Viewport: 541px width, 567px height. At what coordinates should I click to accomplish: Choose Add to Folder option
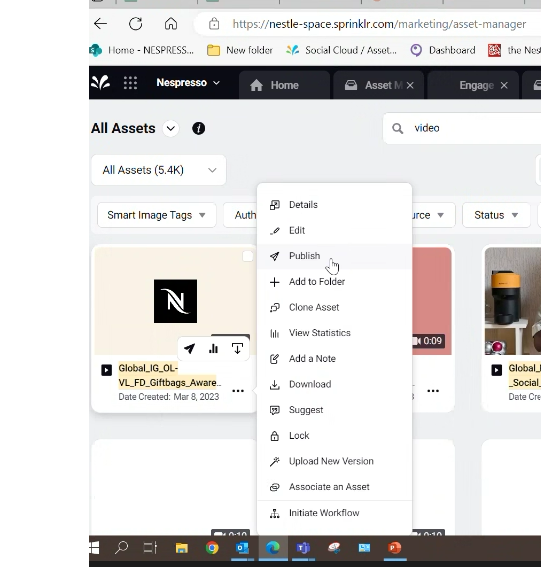pos(335,282)
